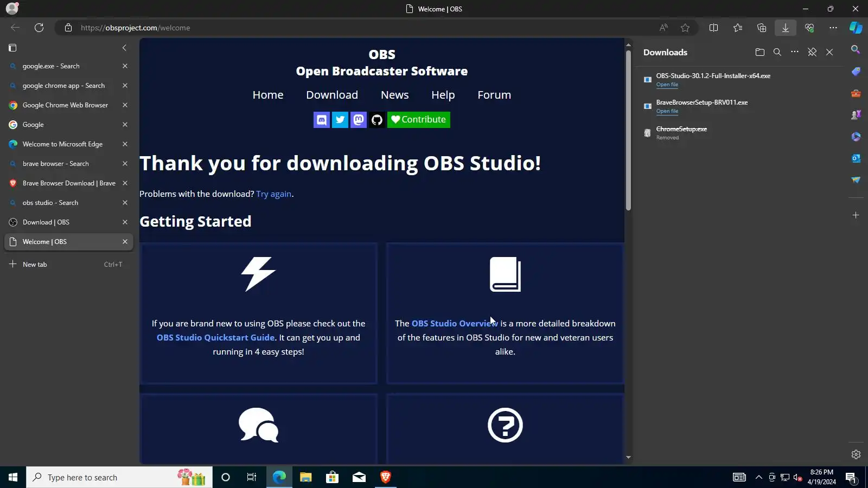The height and width of the screenshot is (488, 868).
Task: Open the OBS Mastodon icon link
Action: 359,120
